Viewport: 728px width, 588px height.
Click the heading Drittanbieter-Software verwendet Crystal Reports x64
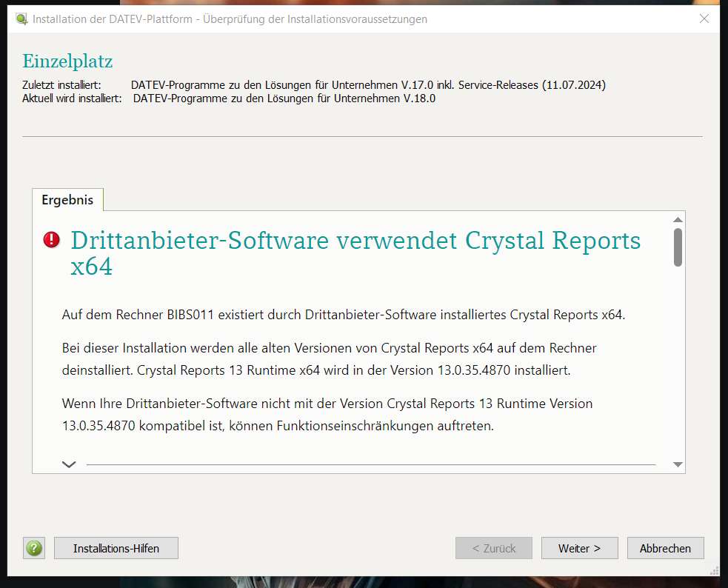(355, 253)
